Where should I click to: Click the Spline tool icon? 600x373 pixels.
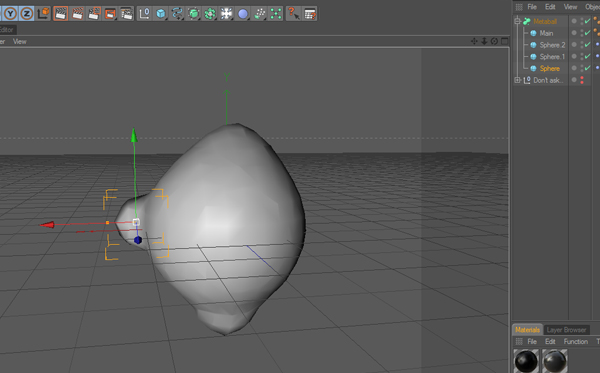(177, 14)
